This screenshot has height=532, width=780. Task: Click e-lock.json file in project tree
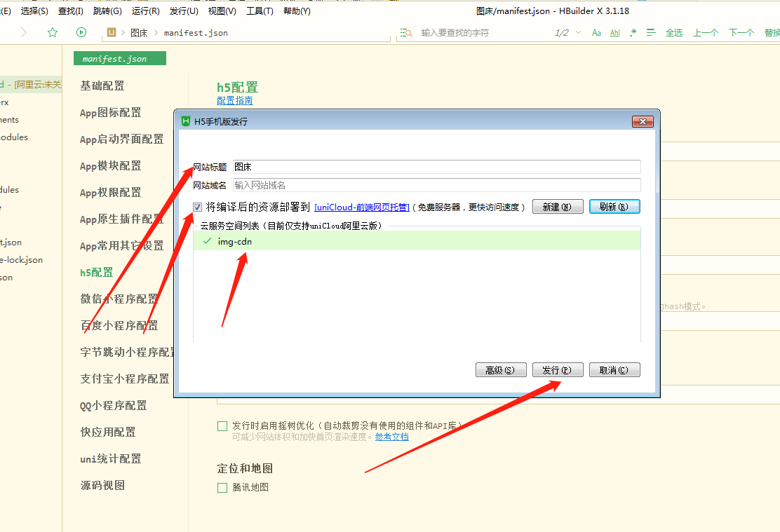point(21,259)
